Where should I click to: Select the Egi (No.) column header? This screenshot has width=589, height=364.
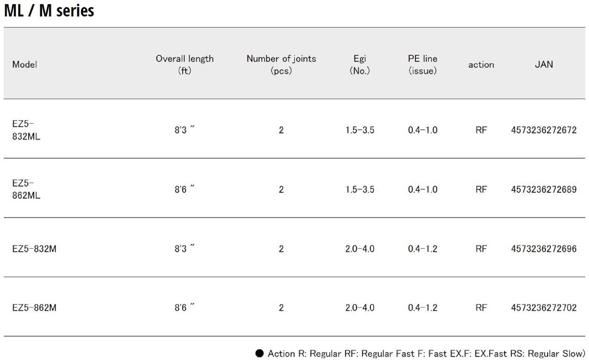(x=360, y=64)
